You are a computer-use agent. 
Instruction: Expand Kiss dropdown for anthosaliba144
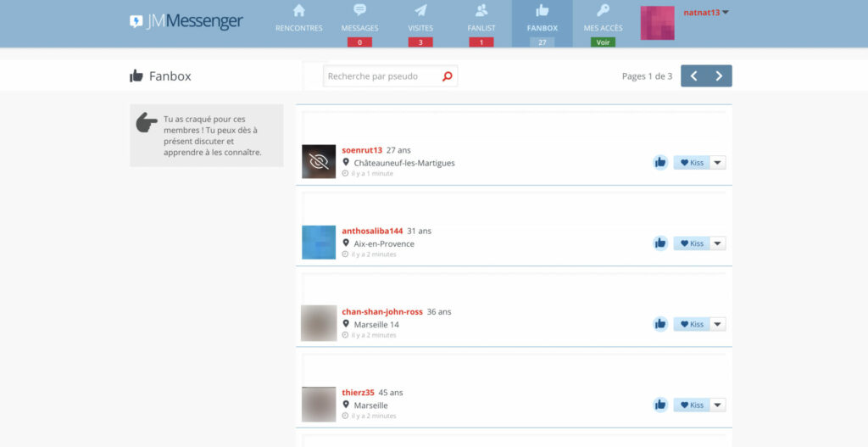point(718,243)
